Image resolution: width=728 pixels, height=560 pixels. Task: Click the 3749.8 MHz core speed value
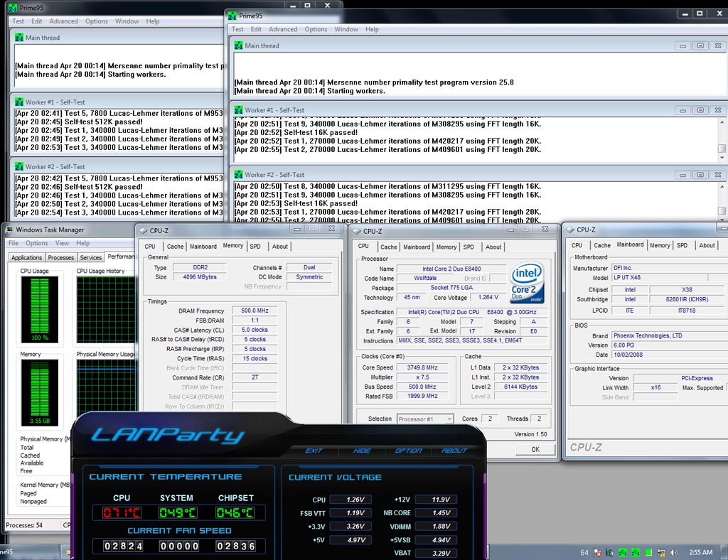[422, 367]
